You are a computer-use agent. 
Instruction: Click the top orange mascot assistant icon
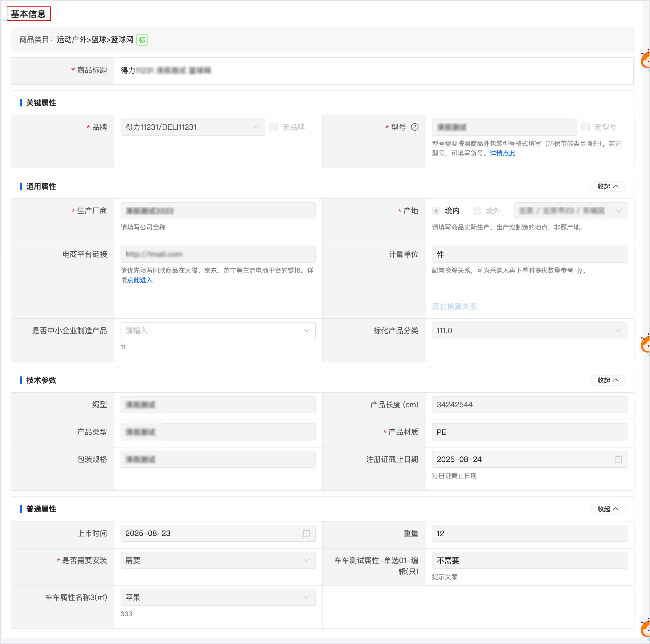645,61
